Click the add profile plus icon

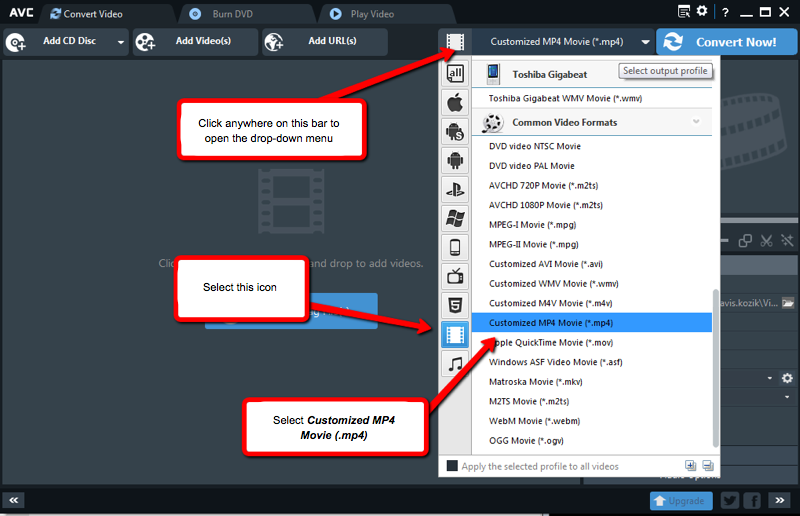[690, 465]
